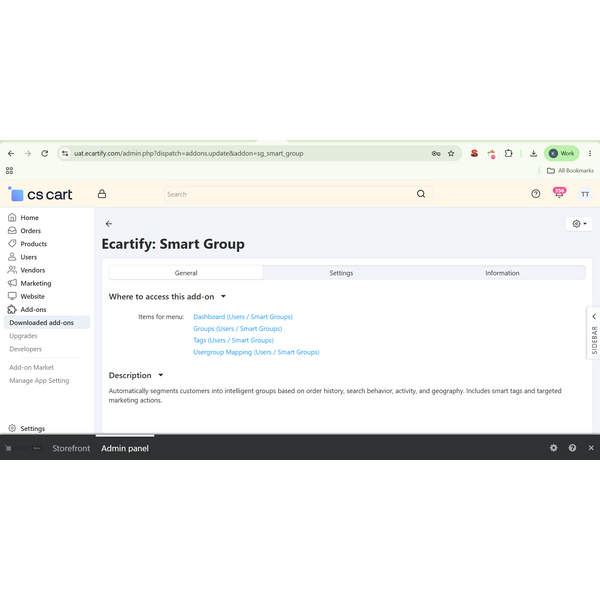Bookmark this page with the star icon
600x600 pixels.
tap(451, 153)
